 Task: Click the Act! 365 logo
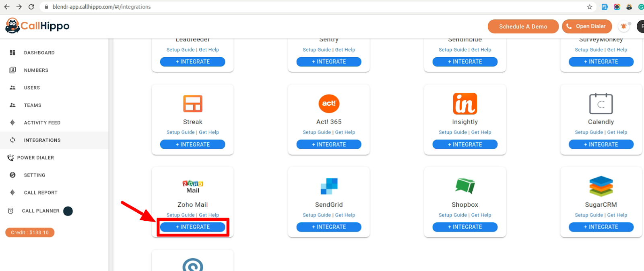pyautogui.click(x=329, y=104)
